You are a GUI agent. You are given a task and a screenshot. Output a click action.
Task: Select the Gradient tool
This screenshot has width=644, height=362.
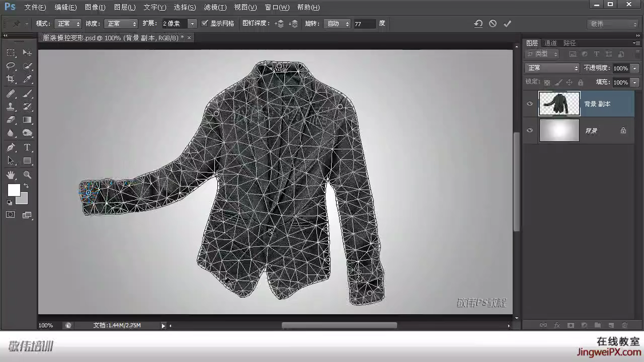tap(27, 120)
